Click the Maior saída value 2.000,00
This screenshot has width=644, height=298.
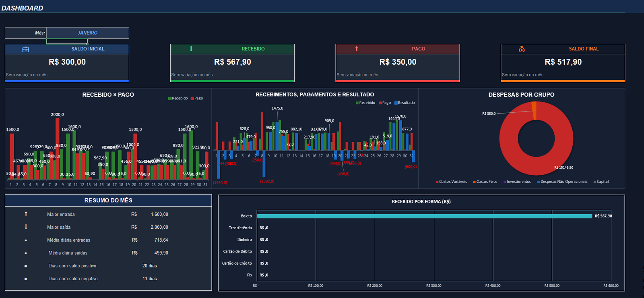click(159, 227)
